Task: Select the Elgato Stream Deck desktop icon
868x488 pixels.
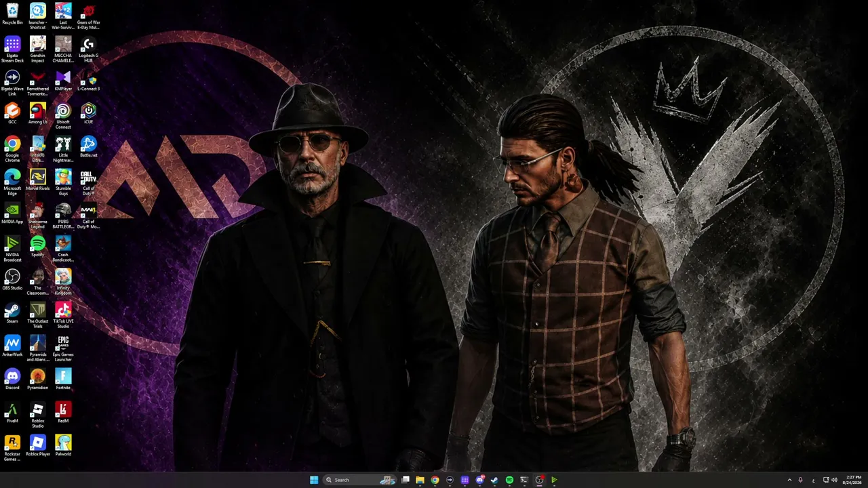Action: tap(12, 49)
